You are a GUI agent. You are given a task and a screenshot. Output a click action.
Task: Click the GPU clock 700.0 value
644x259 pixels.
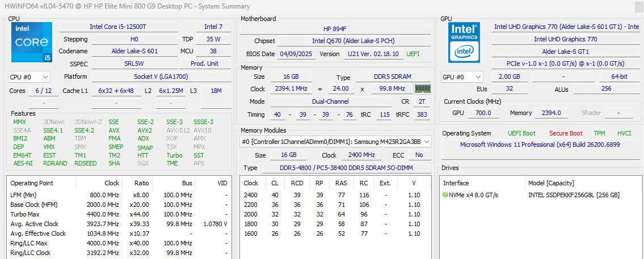(x=483, y=113)
